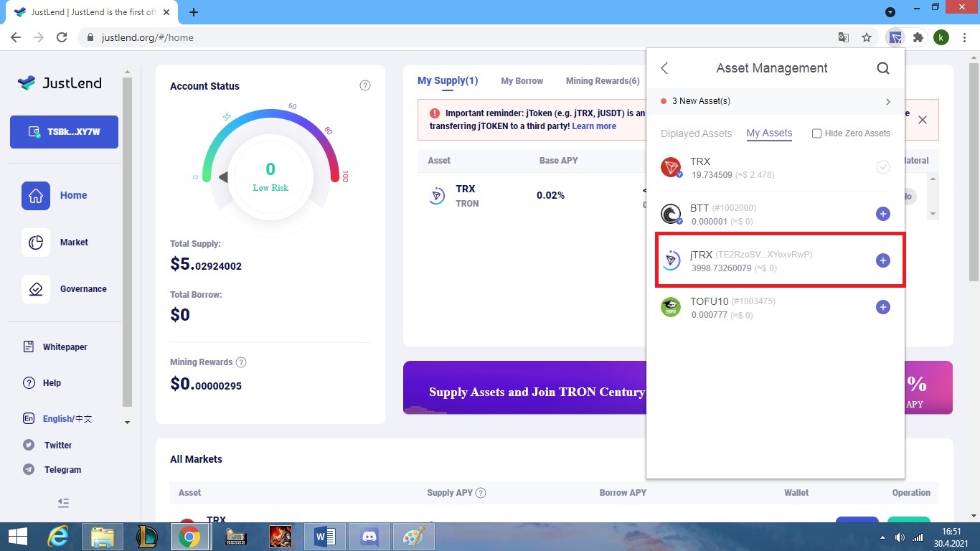Collapse the sidebar with arrow icon

point(63,503)
